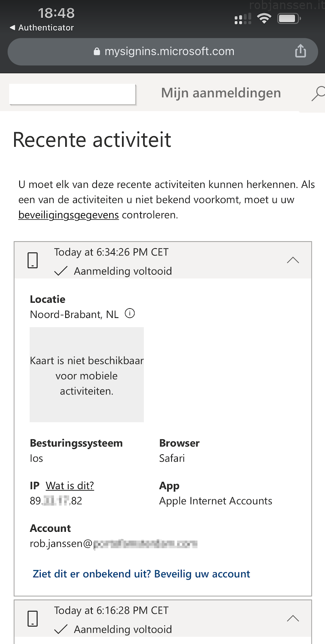The width and height of the screenshot is (325, 644).
Task: Open the beveiligingsgegevens link
Action: [68, 215]
